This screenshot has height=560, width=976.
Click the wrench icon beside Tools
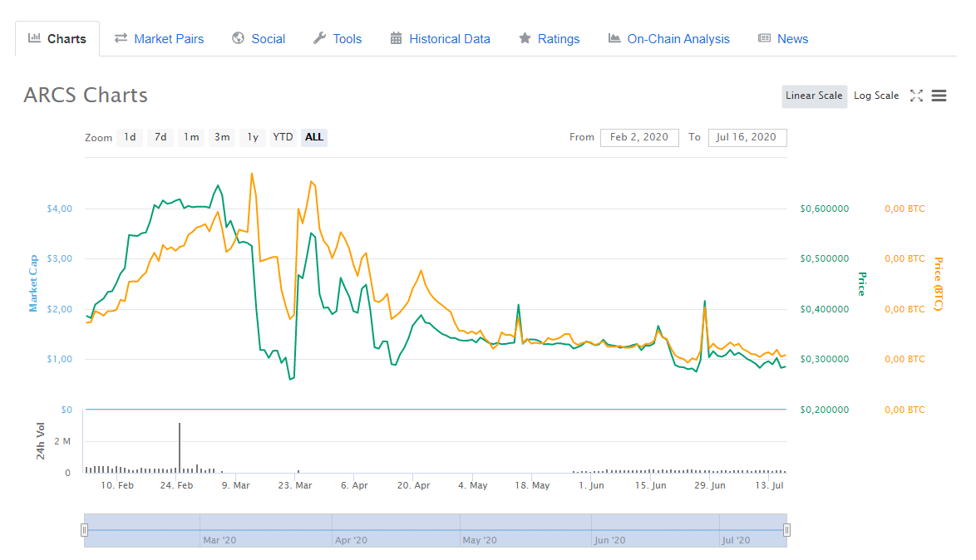click(x=319, y=38)
